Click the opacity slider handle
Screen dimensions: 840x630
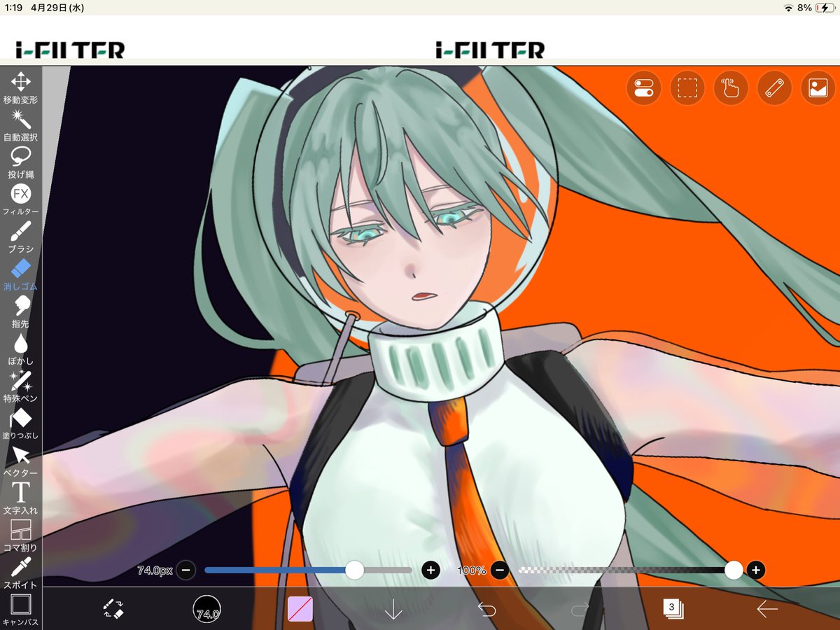point(734,570)
